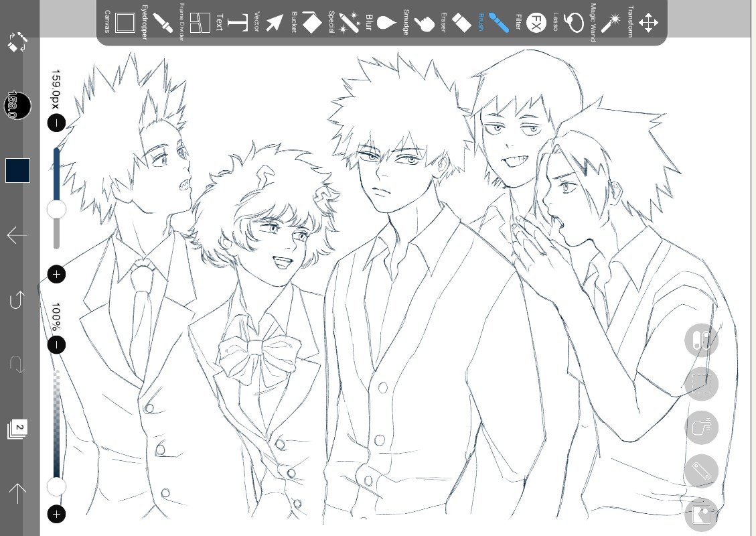Click the opacity slider track
This screenshot has width=756, height=536.
pyautogui.click(x=56, y=429)
